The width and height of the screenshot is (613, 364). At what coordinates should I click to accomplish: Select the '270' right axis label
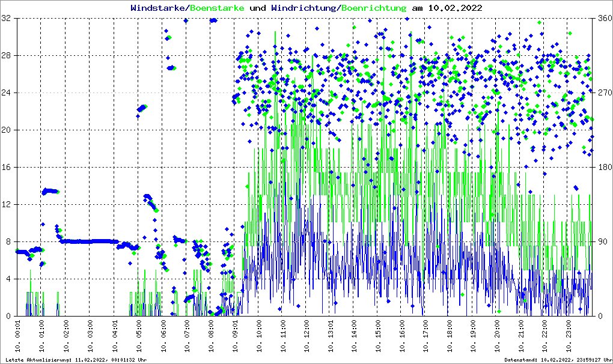click(603, 93)
